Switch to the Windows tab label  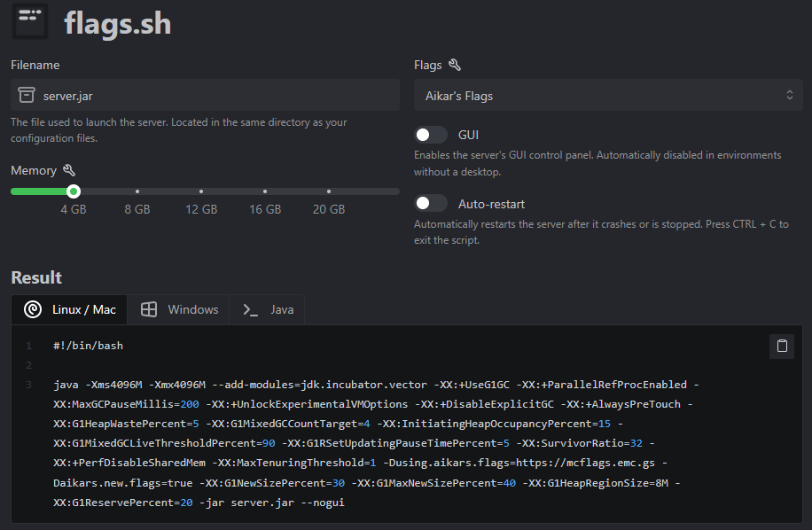193,309
